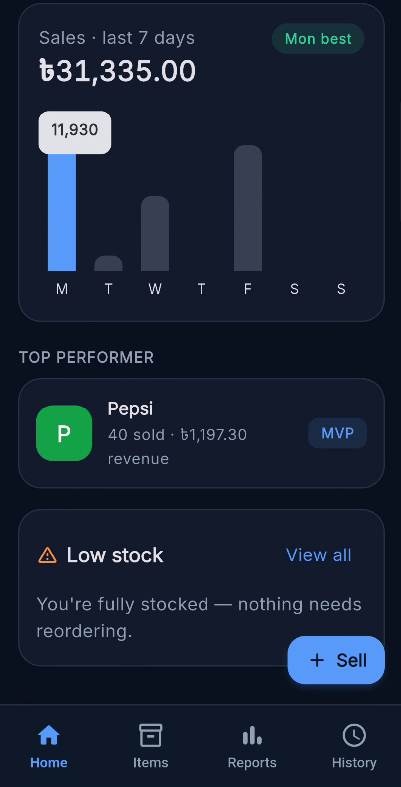Switch to the Reports tab label
Viewport: 401px width, 787px height.
tap(252, 763)
